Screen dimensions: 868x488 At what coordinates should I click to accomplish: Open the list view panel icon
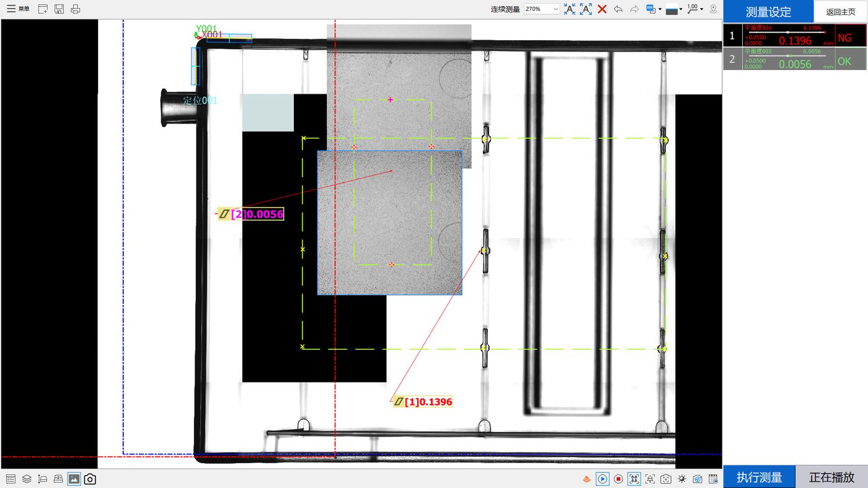pos(11,479)
